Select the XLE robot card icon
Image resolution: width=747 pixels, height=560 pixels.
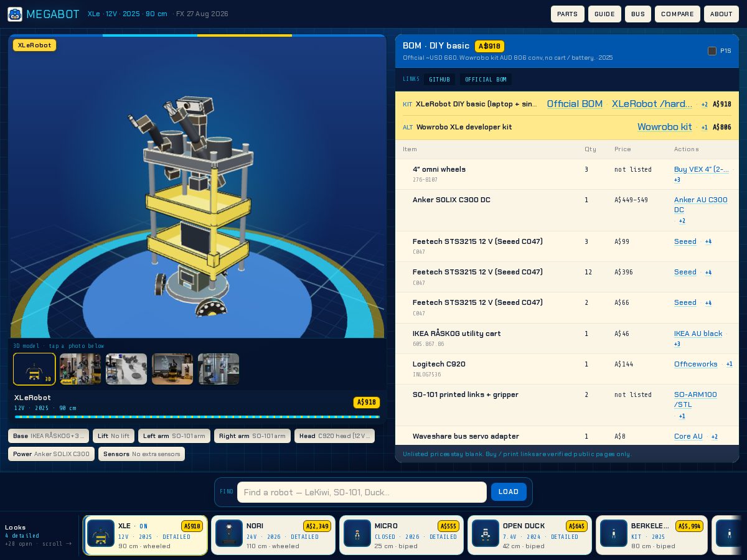tap(101, 533)
